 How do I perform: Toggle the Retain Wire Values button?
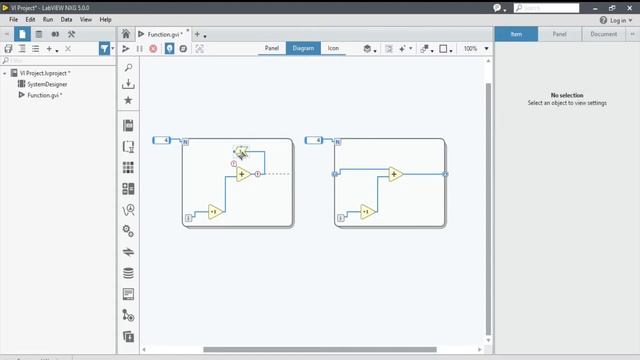(183, 49)
